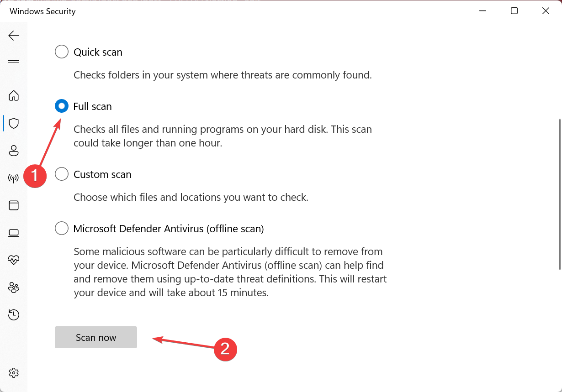
Task: Choose the Custom scan option
Action: click(61, 174)
